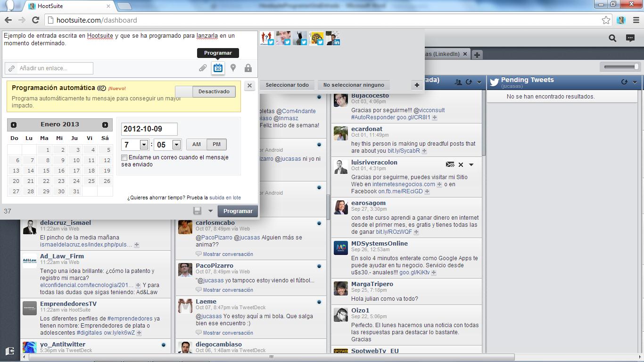Click the save draft floppy disk icon
The height and width of the screenshot is (362, 644).
point(198,211)
